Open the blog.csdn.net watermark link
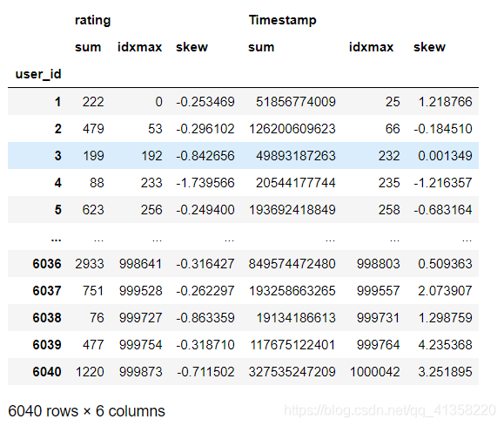Screen dimensions: 504x426 pos(390,410)
